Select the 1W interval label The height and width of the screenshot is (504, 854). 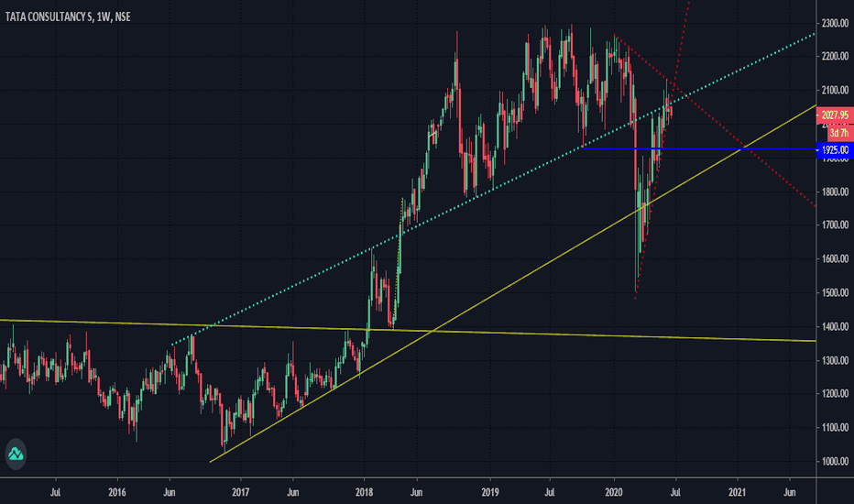(x=104, y=16)
